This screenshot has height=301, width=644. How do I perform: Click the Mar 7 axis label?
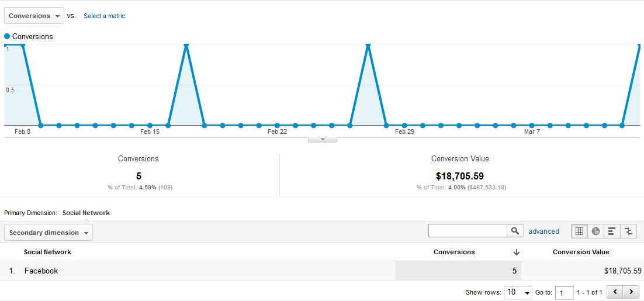[x=532, y=132]
